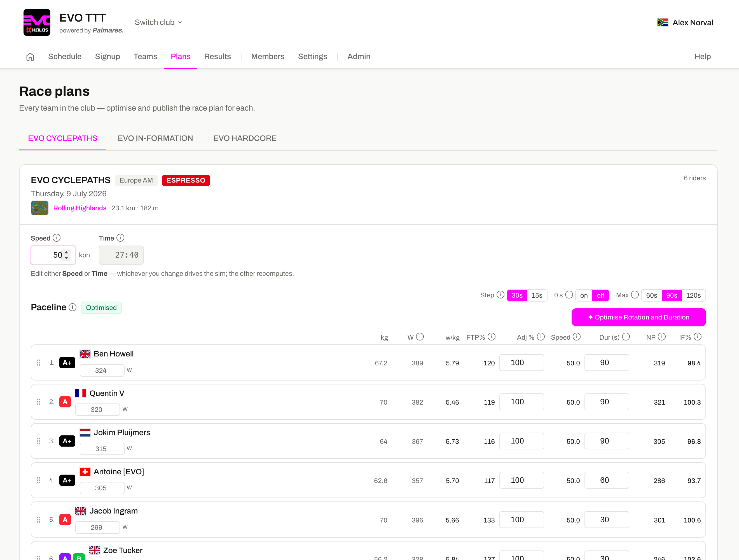Open the Rolling Highlands route link

point(80,208)
